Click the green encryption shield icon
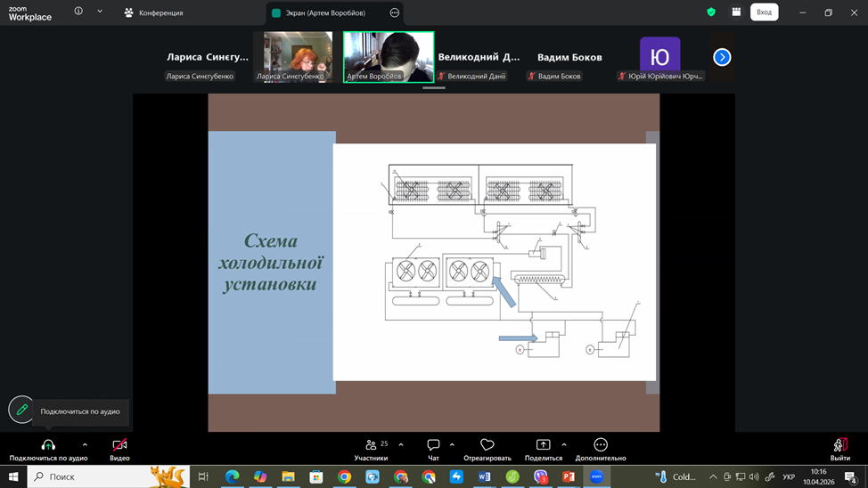This screenshot has width=868, height=488. coord(711,12)
